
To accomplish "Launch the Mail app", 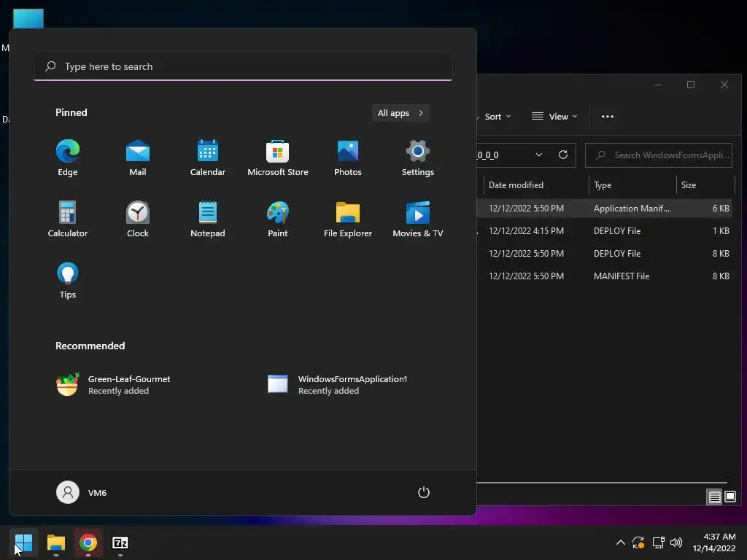I will point(138,158).
